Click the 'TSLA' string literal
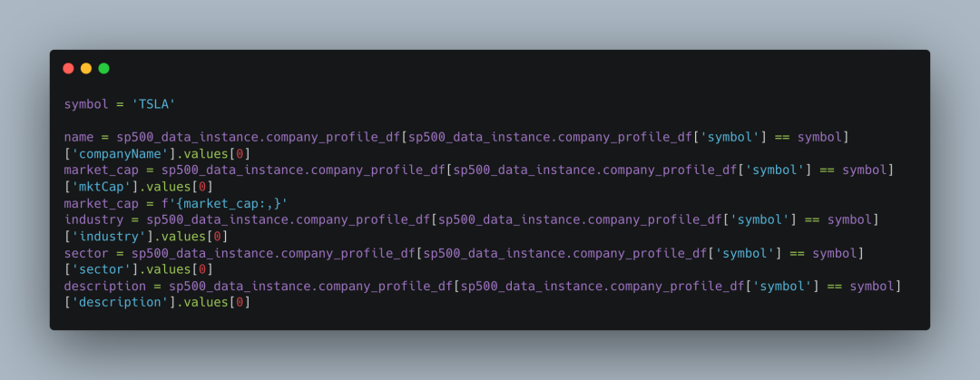 (153, 103)
